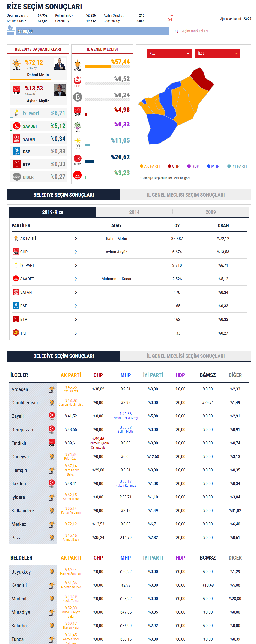The image size is (256, 644).
Task: Click SAADET logo in mayoral list
Action: (x=16, y=126)
